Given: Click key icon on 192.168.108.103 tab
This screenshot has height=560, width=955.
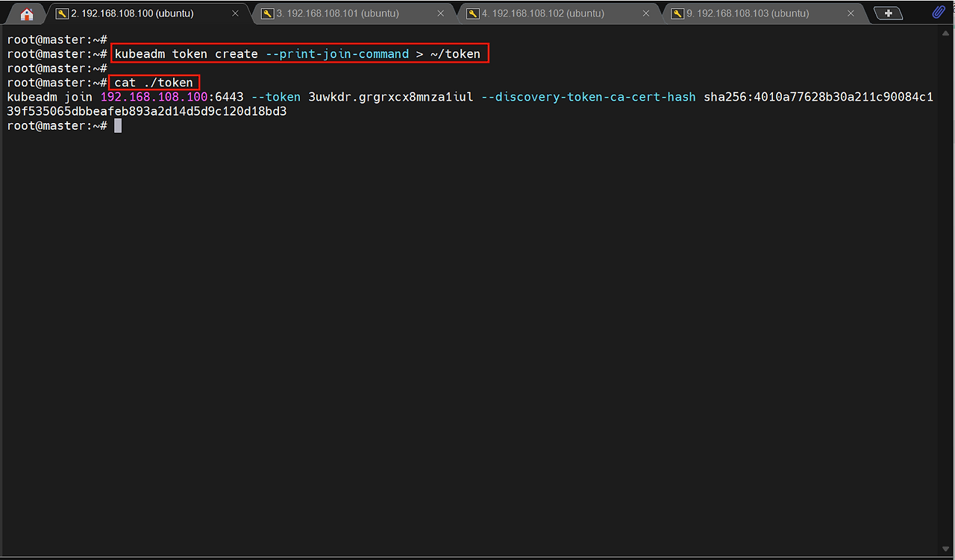Looking at the screenshot, I should click(x=677, y=13).
